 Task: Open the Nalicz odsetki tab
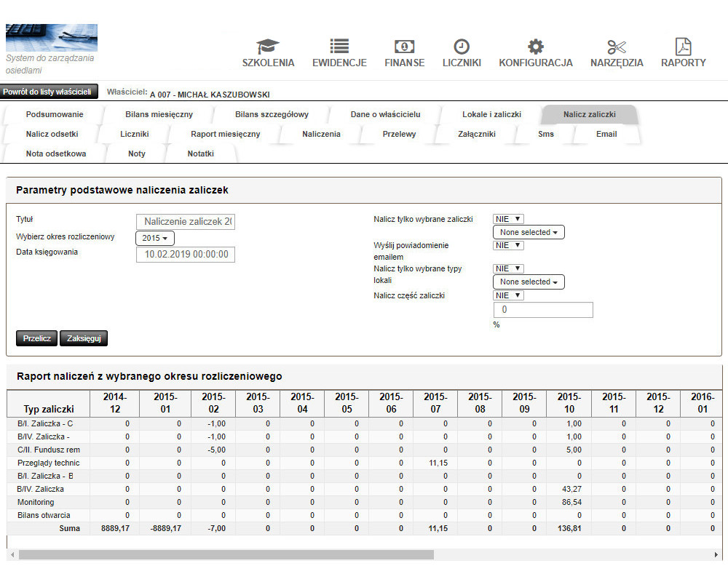click(x=52, y=134)
